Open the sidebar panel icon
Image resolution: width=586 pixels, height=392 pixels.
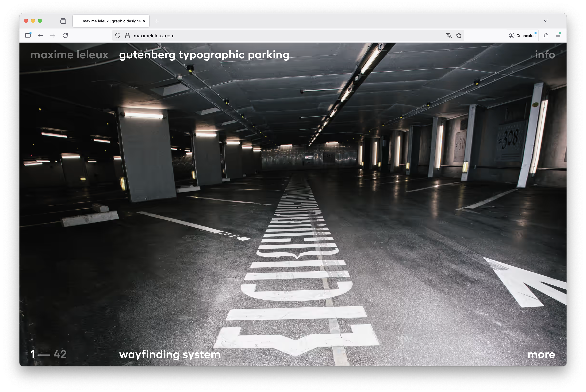pos(28,35)
